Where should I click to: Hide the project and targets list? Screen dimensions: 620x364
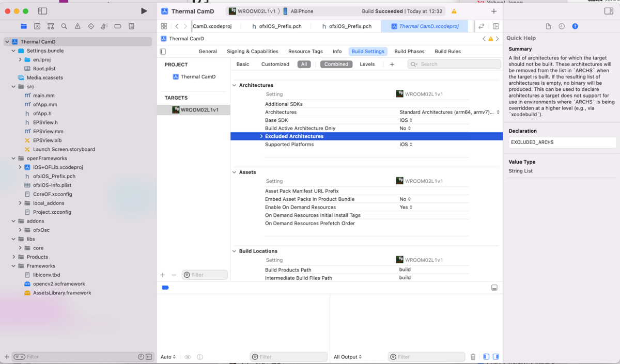(163, 52)
